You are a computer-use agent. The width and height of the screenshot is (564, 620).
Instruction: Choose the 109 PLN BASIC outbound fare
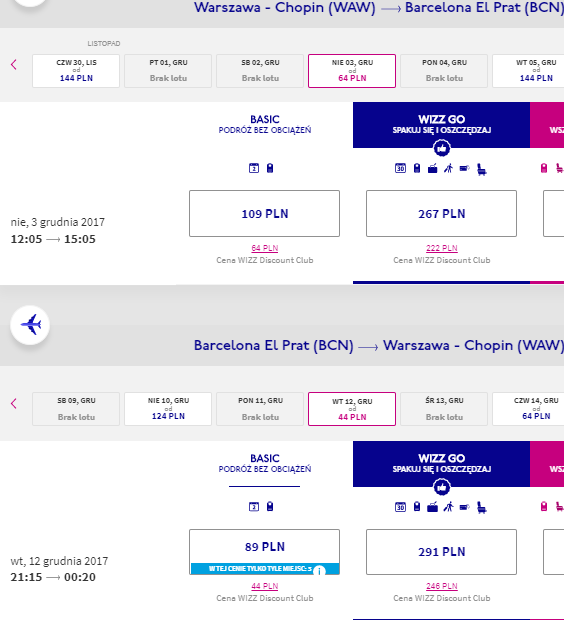265,214
